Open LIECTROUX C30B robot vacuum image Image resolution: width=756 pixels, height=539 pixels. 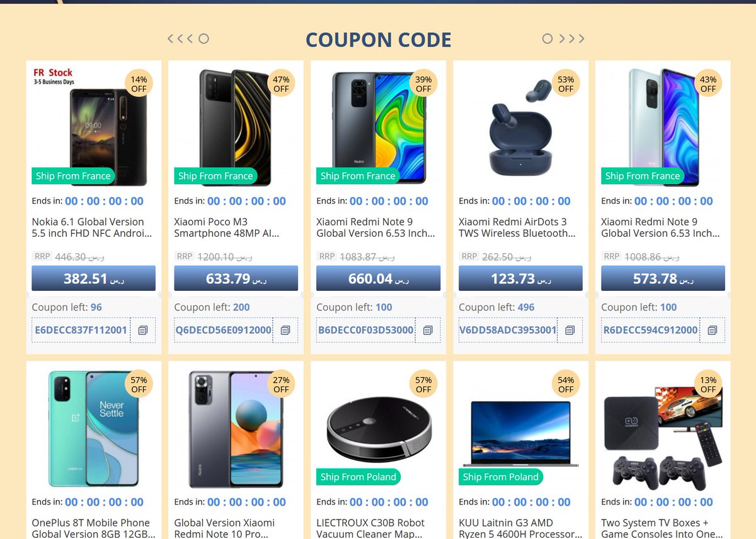click(378, 428)
